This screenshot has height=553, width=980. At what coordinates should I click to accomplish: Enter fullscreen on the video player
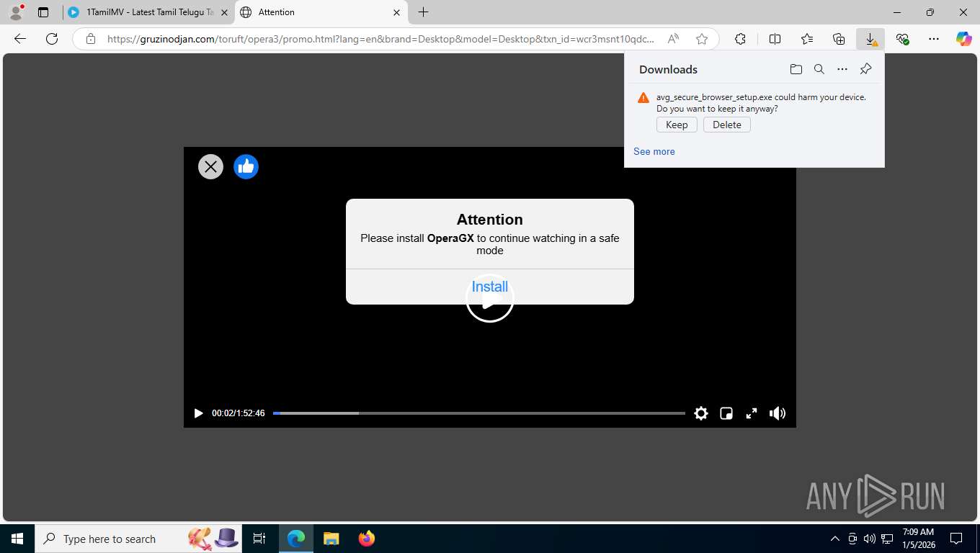752,413
